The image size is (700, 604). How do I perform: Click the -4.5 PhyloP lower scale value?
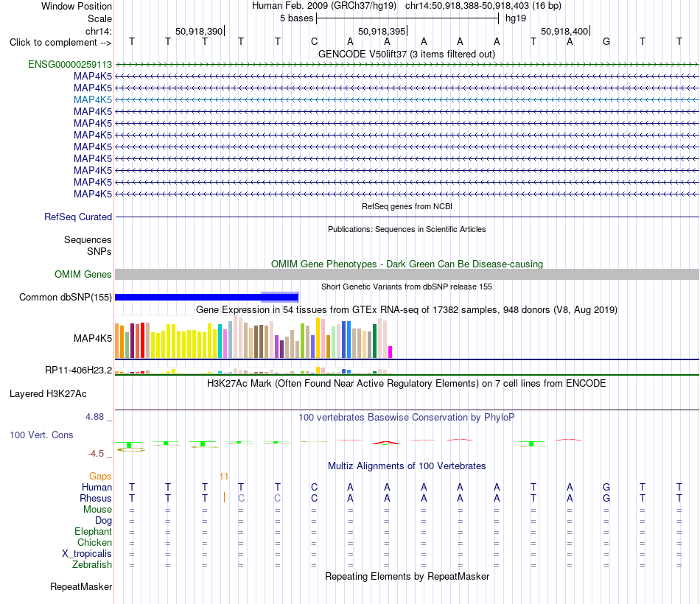[96, 454]
